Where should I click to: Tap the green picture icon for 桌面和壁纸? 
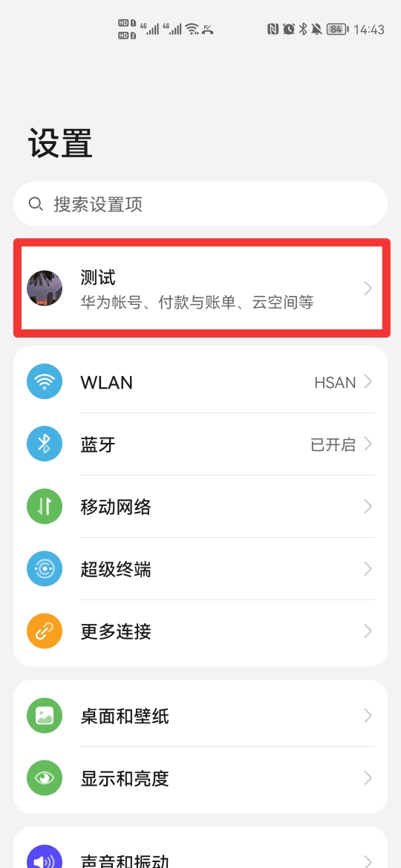point(45,717)
